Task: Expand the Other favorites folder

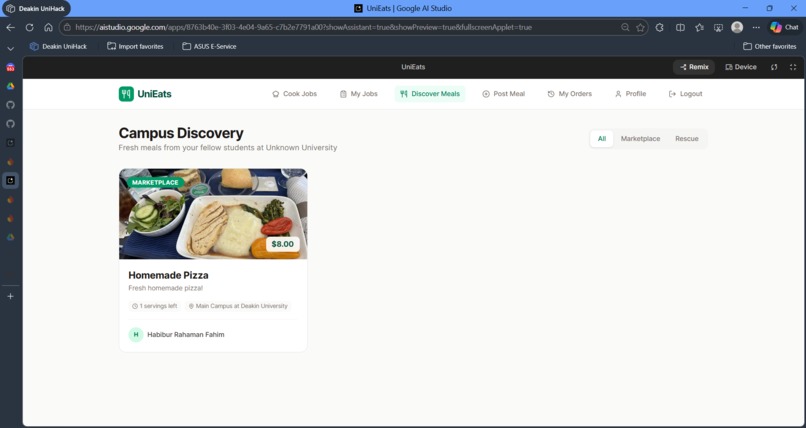Action: click(x=770, y=46)
